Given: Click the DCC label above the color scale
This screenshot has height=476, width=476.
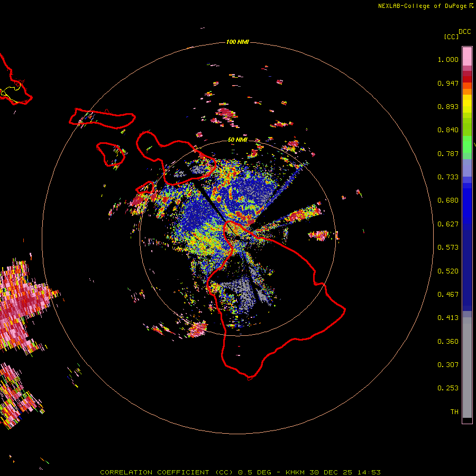Looking at the screenshot, I should 464,32.
